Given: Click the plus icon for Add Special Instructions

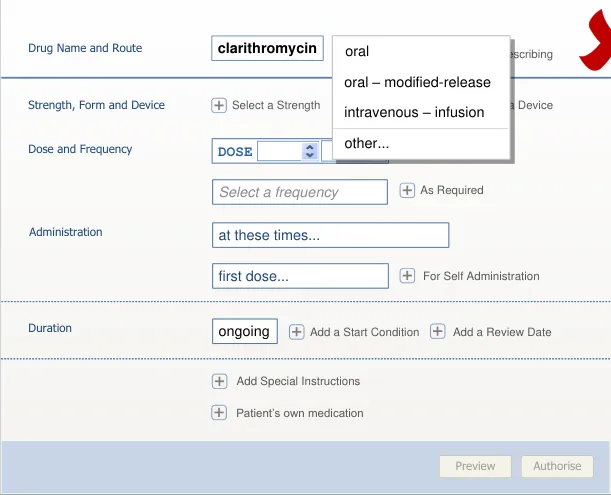Looking at the screenshot, I should (x=219, y=381).
